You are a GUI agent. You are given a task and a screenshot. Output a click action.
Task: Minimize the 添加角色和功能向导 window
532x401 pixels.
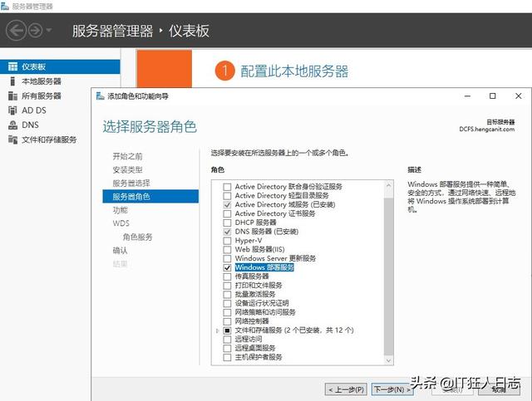pos(467,96)
